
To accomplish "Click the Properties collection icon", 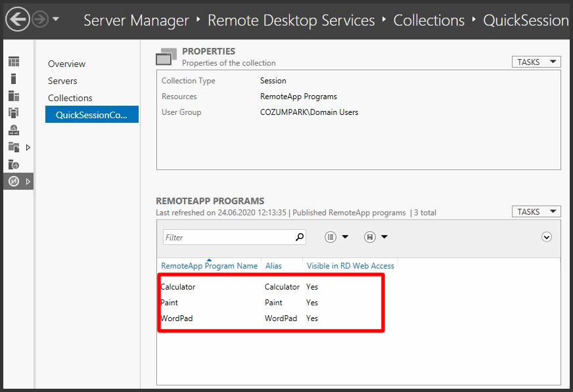I will tap(166, 57).
